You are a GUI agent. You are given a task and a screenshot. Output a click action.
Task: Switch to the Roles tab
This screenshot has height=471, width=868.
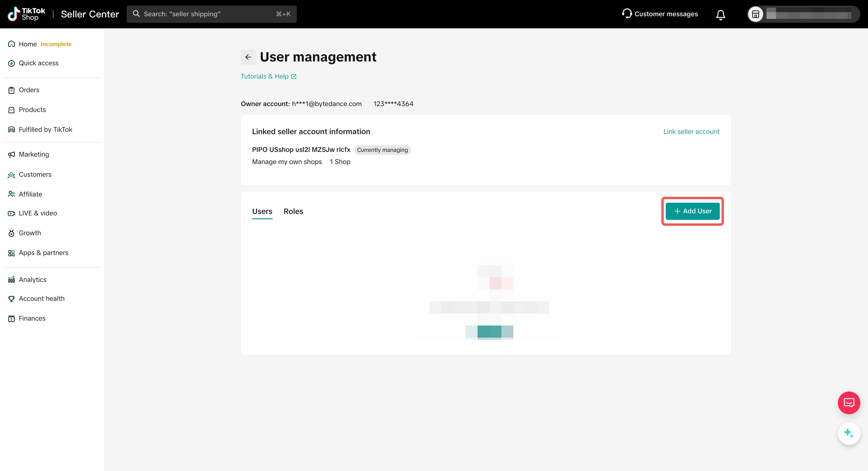tap(293, 211)
